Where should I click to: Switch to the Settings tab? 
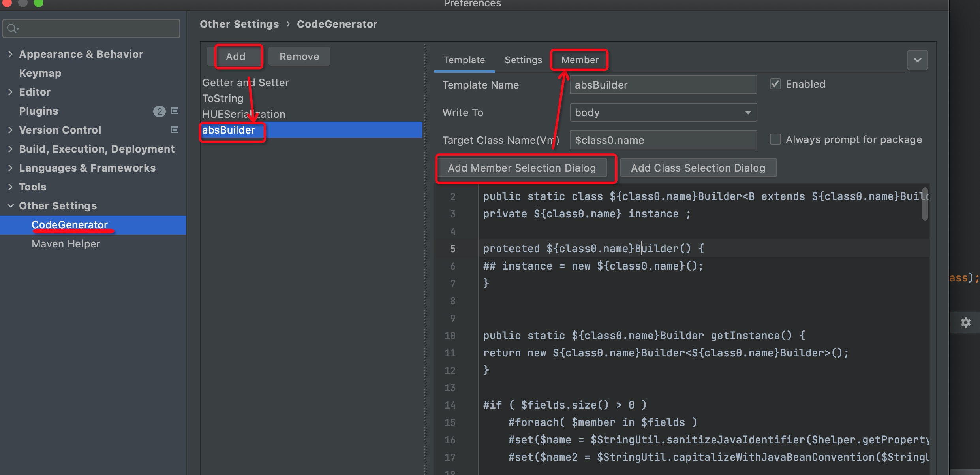pyautogui.click(x=523, y=60)
